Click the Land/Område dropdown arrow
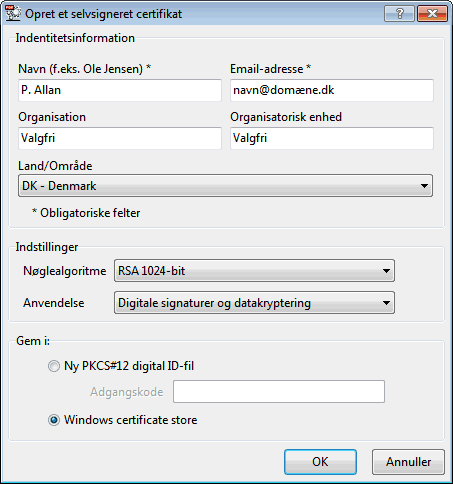453x484 pixels. (424, 186)
